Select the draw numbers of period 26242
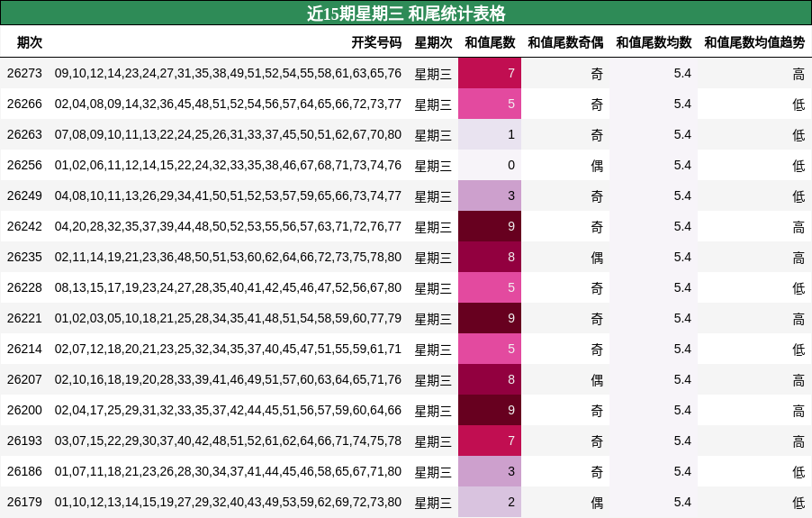 tap(228, 226)
